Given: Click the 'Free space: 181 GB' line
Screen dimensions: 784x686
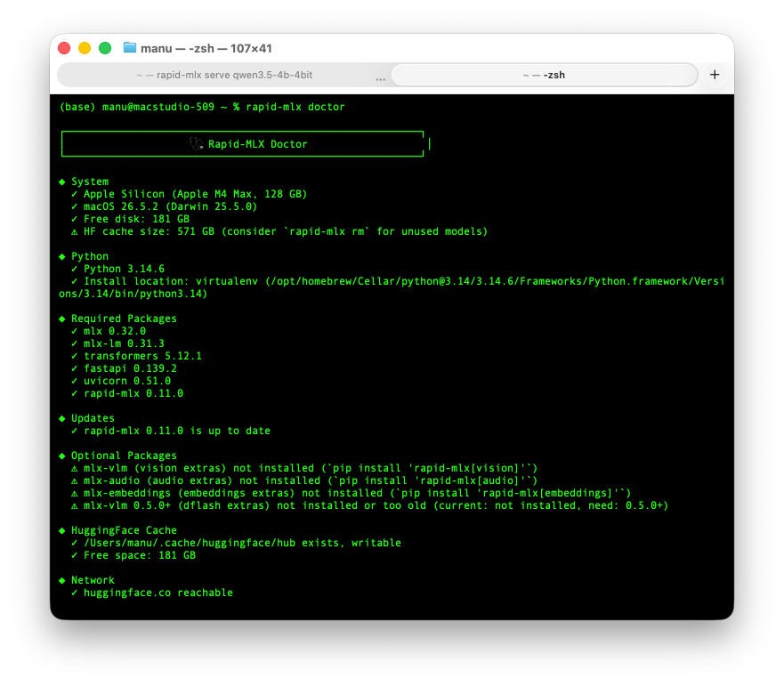Looking at the screenshot, I should pyautogui.click(x=140, y=555).
